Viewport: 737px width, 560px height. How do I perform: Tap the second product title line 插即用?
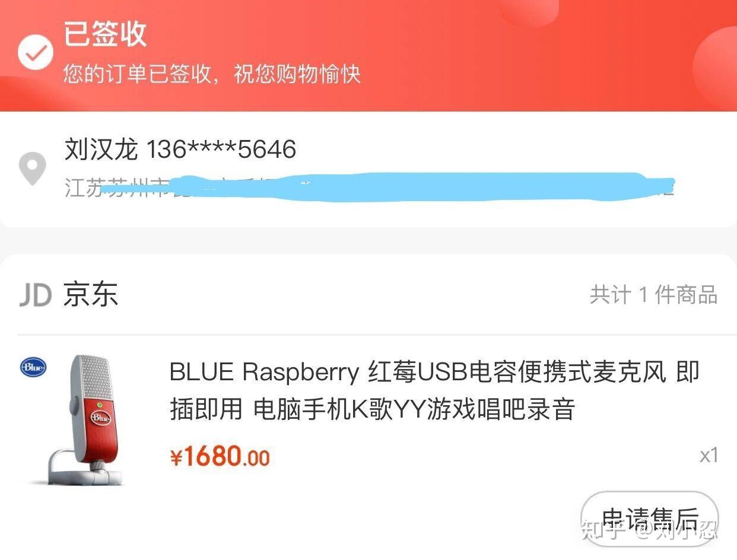coord(372,409)
